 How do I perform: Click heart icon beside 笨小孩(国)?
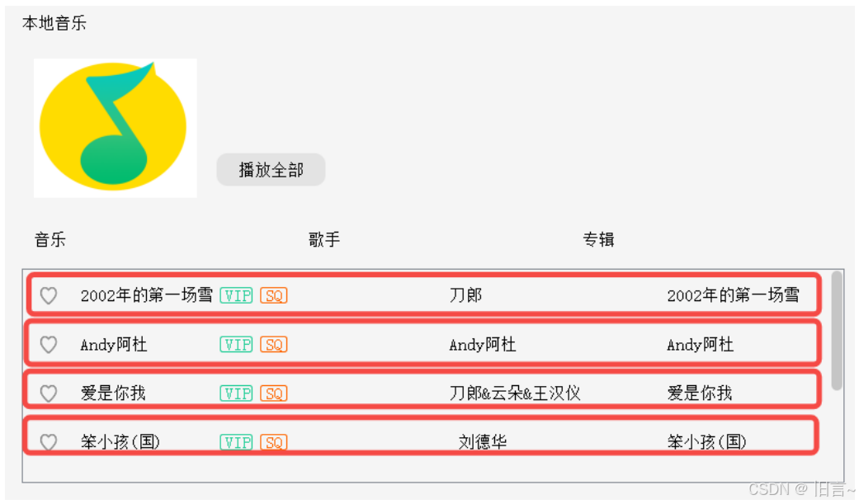(49, 441)
